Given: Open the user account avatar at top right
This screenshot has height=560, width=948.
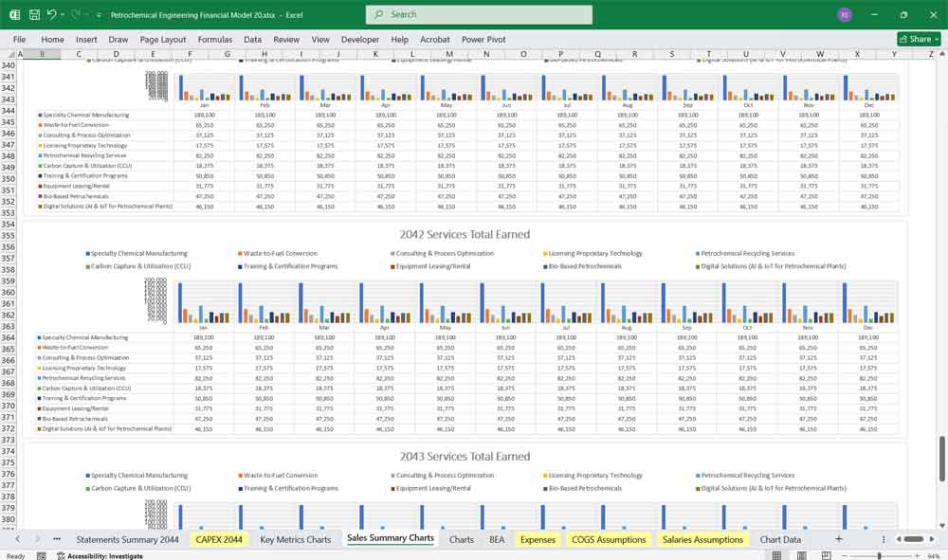Looking at the screenshot, I should coord(843,14).
